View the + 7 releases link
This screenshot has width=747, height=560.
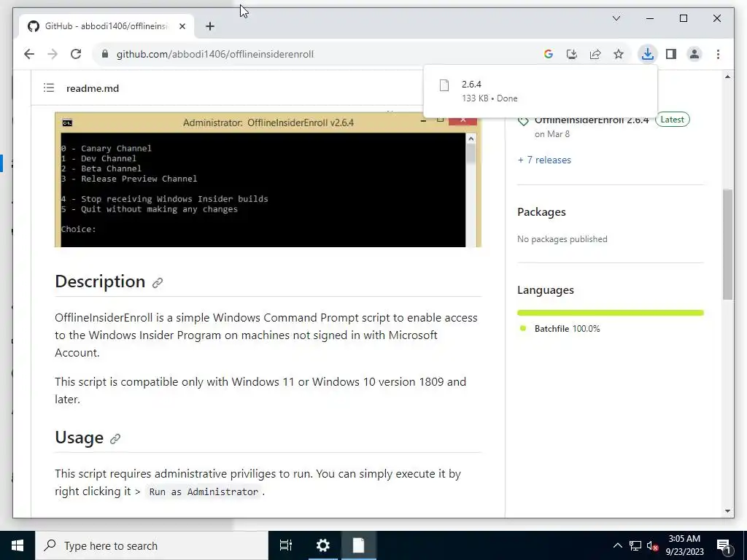[x=544, y=160]
